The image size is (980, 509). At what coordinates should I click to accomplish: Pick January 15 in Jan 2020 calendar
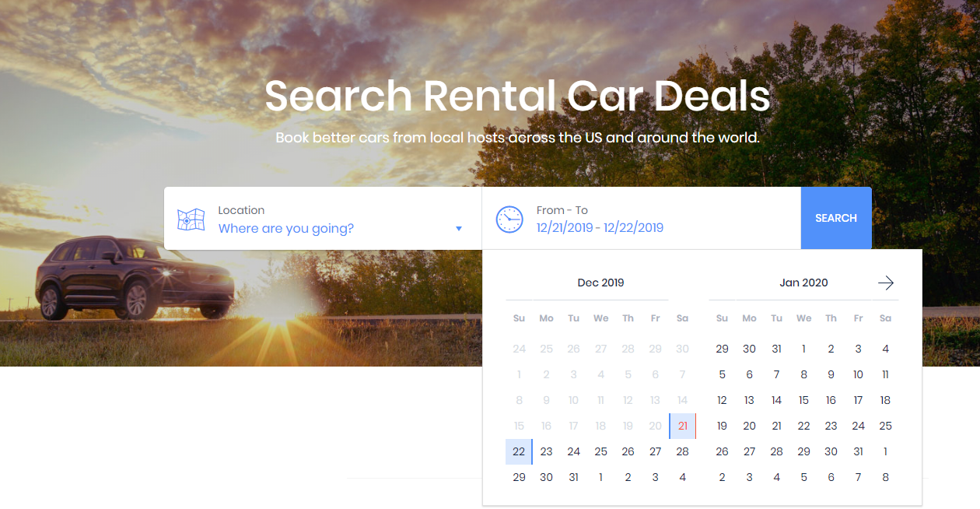803,400
